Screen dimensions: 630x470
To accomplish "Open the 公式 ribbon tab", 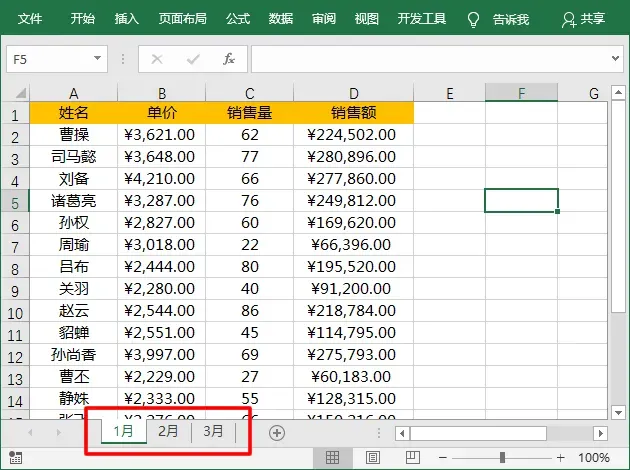I will click(x=238, y=19).
